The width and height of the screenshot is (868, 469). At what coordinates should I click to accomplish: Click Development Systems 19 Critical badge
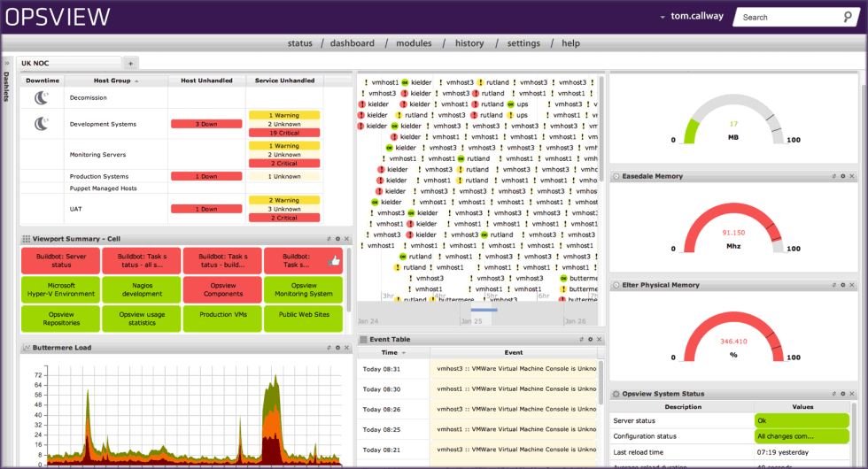click(x=284, y=133)
